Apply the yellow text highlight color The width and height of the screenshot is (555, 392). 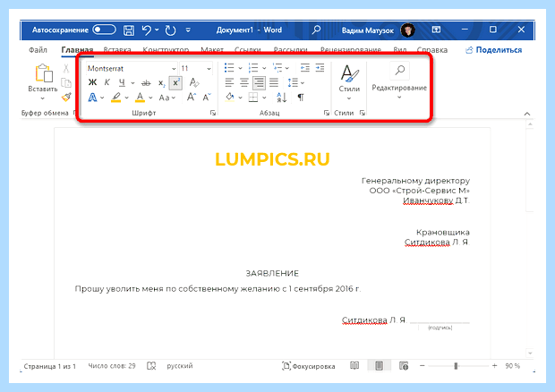click(x=116, y=98)
